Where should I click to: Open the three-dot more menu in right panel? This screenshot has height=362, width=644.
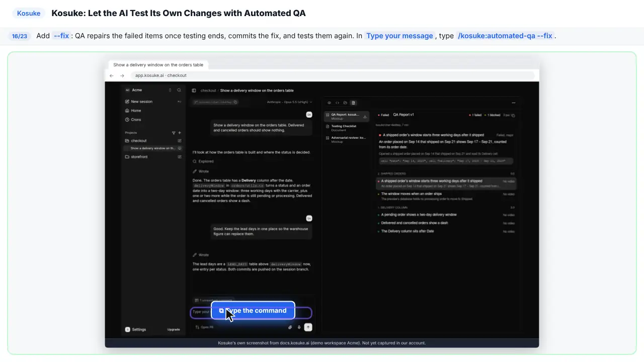(513, 103)
